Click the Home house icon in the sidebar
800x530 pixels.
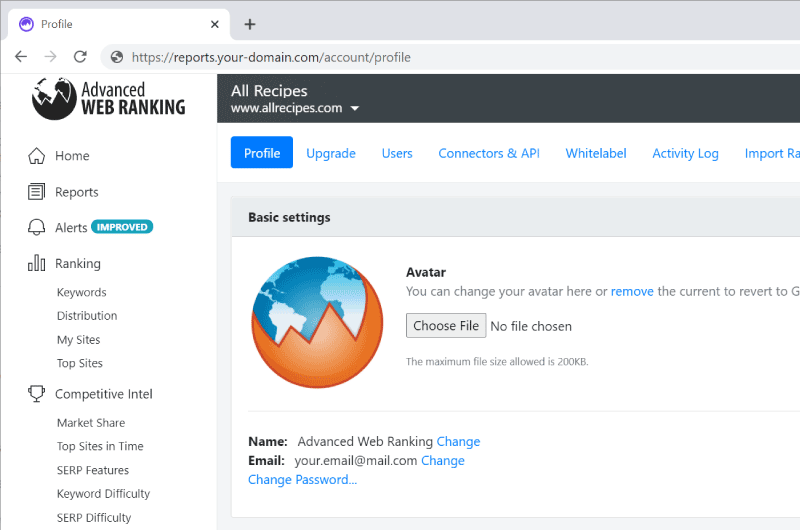[x=36, y=156]
